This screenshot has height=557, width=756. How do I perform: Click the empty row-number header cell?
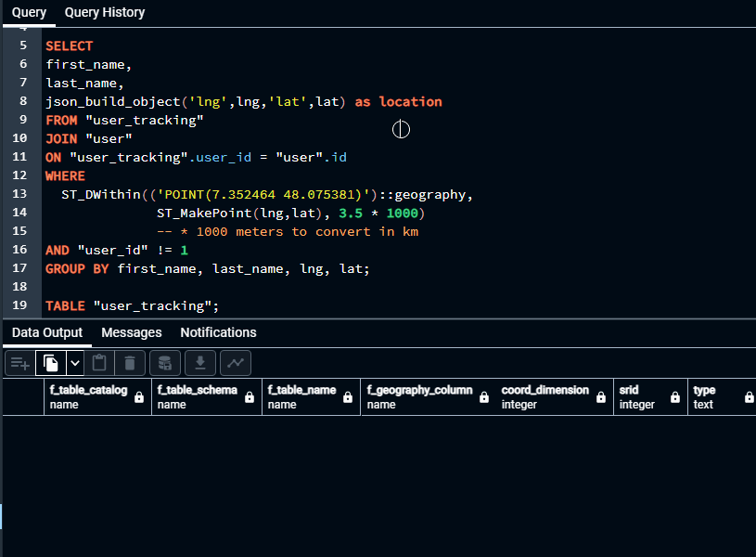coord(23,396)
